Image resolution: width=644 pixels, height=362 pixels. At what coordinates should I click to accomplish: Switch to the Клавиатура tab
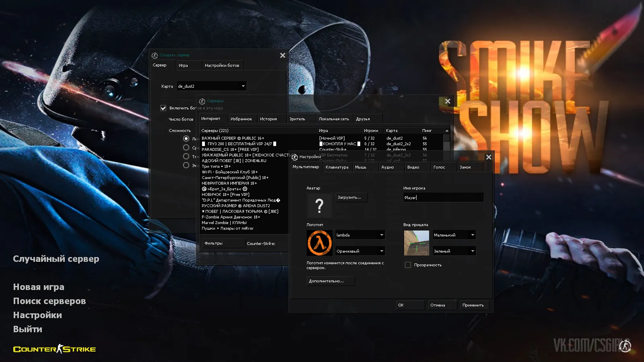pyautogui.click(x=337, y=167)
